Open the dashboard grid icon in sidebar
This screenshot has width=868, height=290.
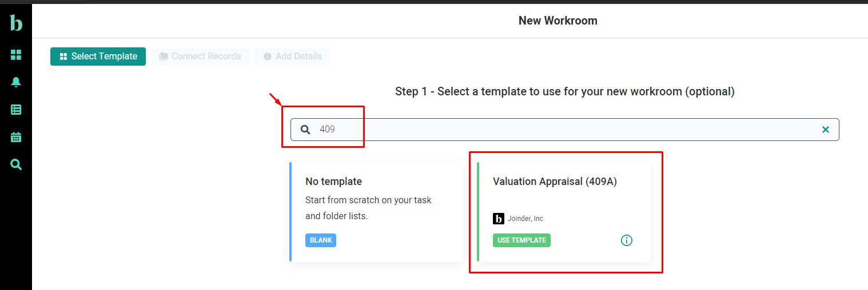(x=16, y=55)
